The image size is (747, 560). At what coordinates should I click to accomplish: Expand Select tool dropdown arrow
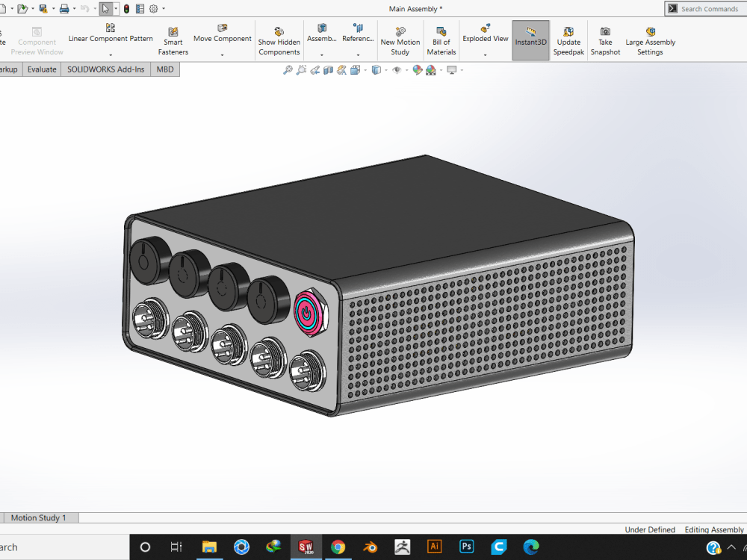pyautogui.click(x=116, y=8)
